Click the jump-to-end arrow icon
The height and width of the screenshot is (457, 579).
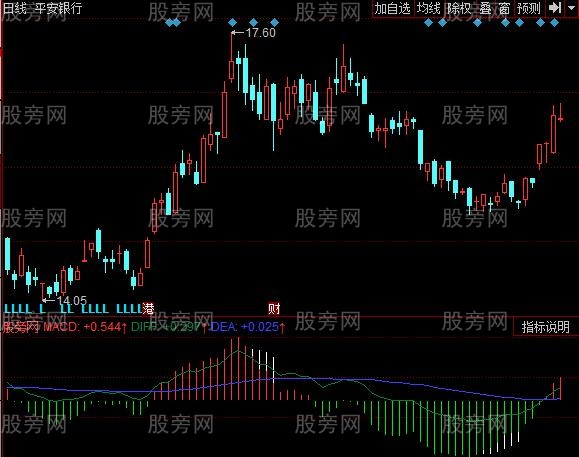[555, 8]
